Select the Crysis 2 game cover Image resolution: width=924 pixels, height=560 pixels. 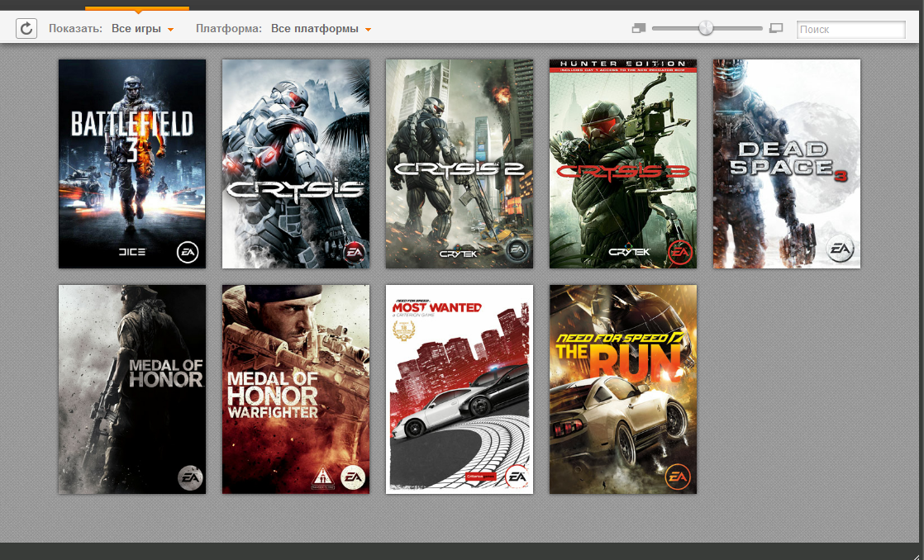coord(460,164)
